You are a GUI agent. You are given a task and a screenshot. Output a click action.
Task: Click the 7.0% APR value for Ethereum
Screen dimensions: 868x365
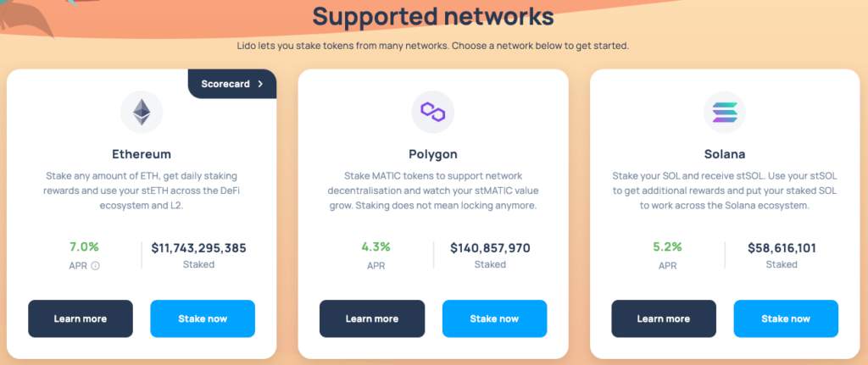[x=84, y=246]
